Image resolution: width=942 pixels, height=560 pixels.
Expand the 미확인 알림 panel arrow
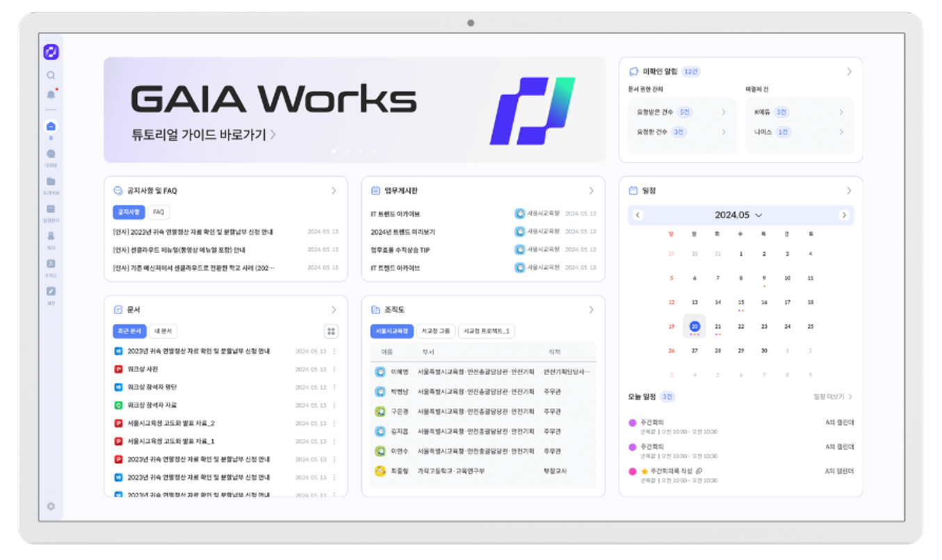click(849, 72)
